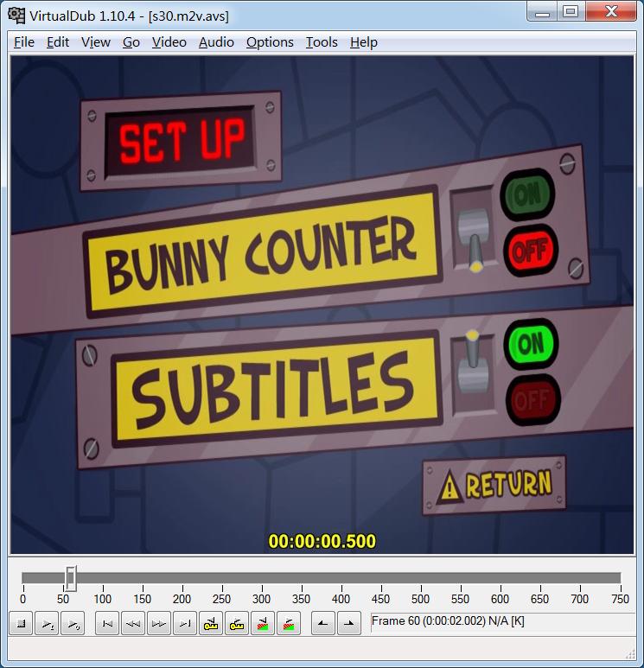
Task: Step forward with the forward arrows icon
Action: (x=159, y=623)
